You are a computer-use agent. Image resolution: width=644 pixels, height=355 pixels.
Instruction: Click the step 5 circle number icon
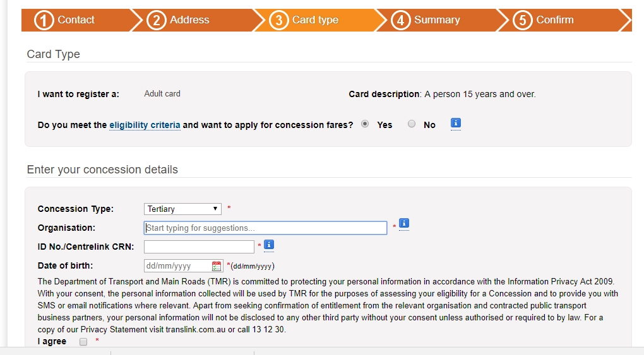coord(522,20)
